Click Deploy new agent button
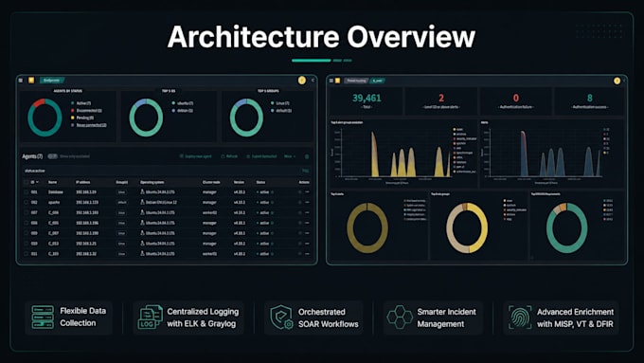644x363 pixels. pos(196,156)
